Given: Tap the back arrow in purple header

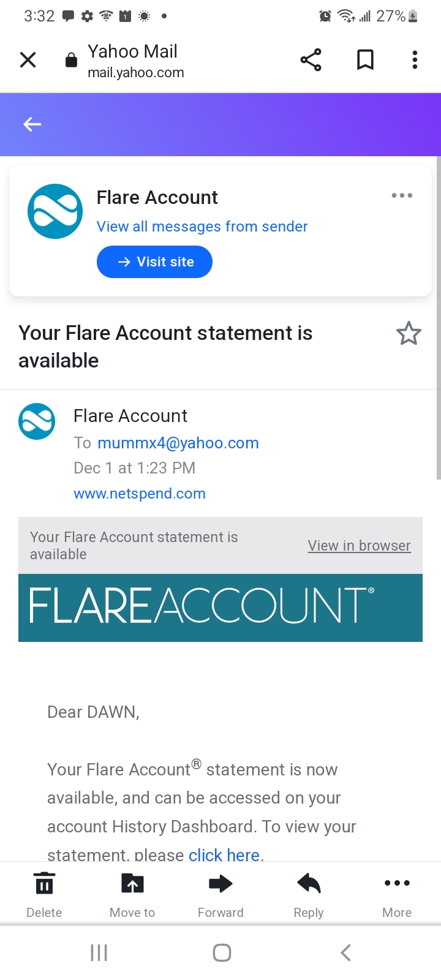Looking at the screenshot, I should click(32, 124).
